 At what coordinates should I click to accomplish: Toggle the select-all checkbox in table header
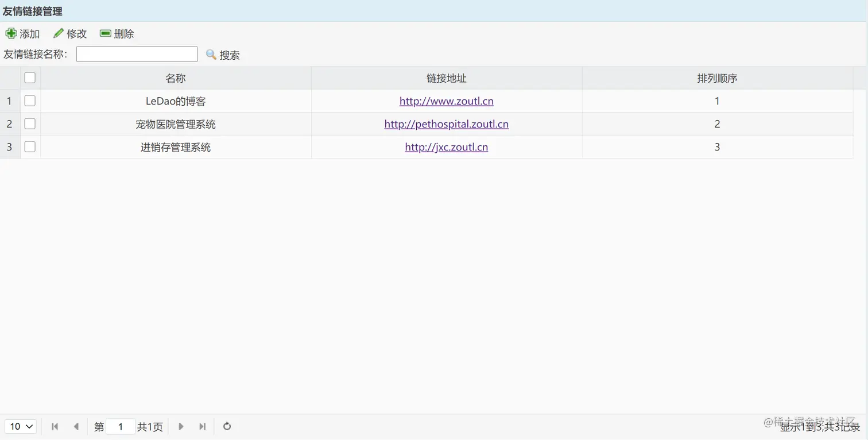click(30, 78)
